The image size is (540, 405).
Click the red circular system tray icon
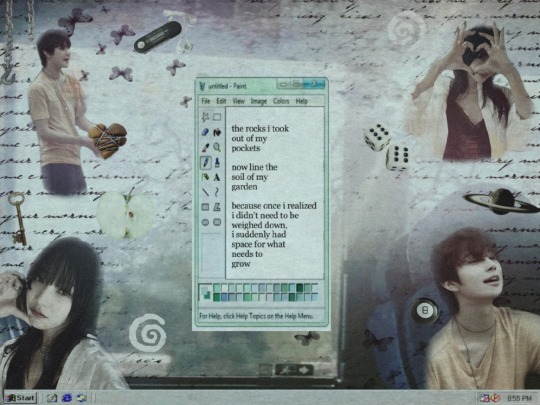click(495, 398)
